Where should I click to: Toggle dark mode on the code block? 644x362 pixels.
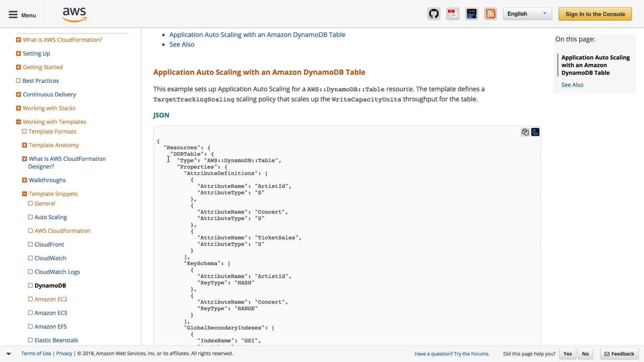tap(535, 132)
